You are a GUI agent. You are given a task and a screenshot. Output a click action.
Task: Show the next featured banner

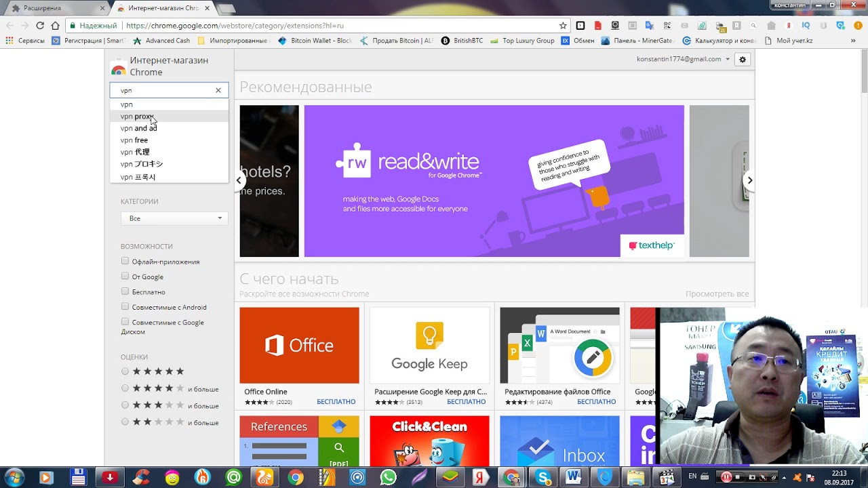click(749, 180)
